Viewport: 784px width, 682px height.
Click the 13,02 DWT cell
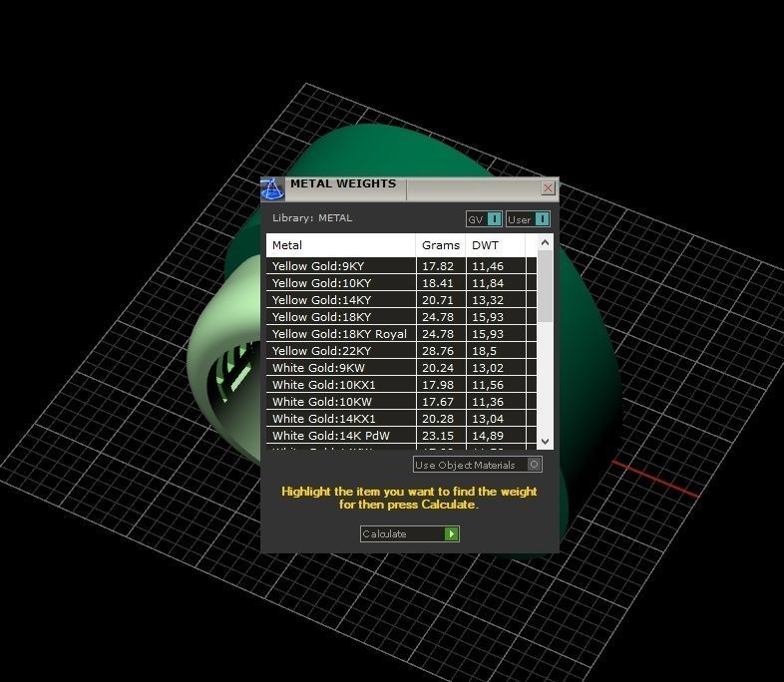(x=496, y=368)
